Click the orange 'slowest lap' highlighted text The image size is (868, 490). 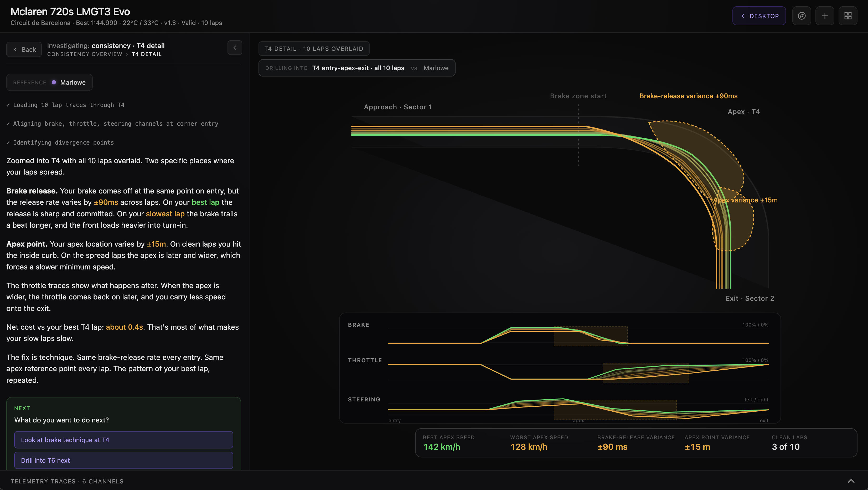[x=165, y=214]
